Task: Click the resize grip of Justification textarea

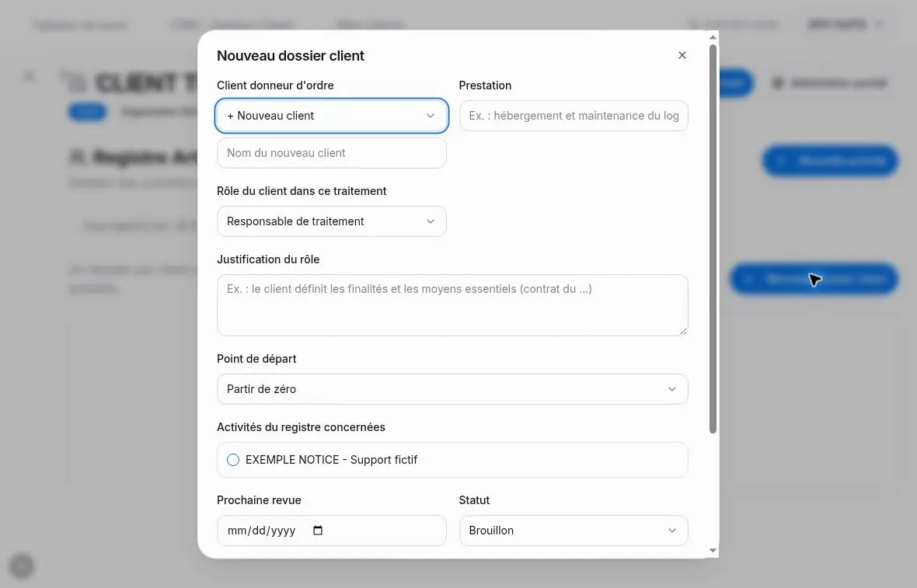Action: pos(683,331)
